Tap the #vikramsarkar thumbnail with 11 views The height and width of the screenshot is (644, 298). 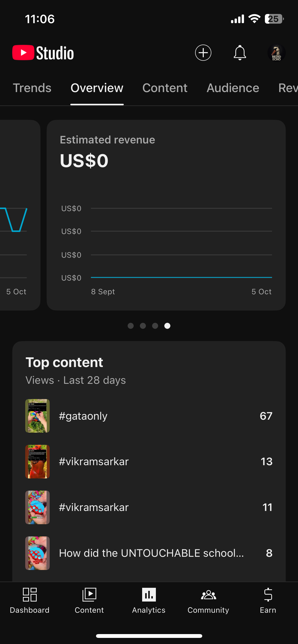(x=37, y=507)
